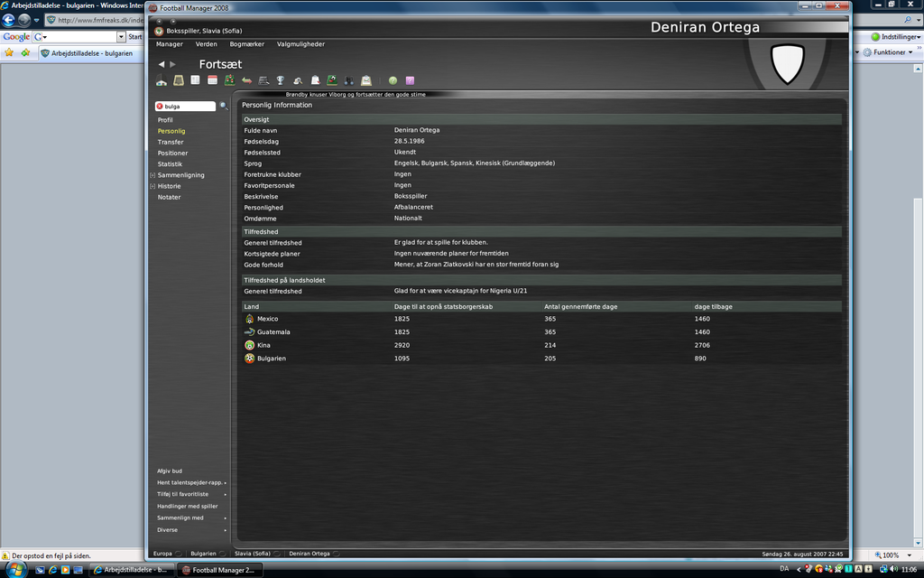Viewport: 924px width, 578px height.
Task: Open the green pitch face icon
Action: [x=332, y=80]
